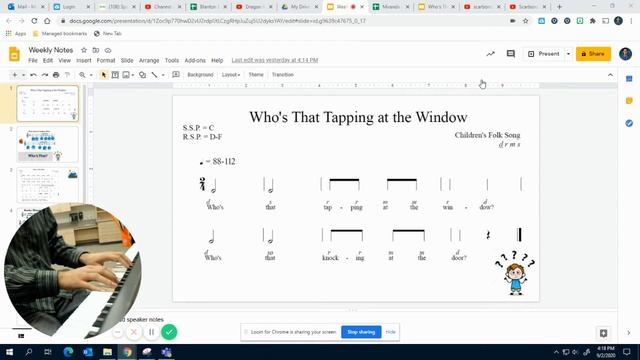Open the File menu

pos(33,60)
